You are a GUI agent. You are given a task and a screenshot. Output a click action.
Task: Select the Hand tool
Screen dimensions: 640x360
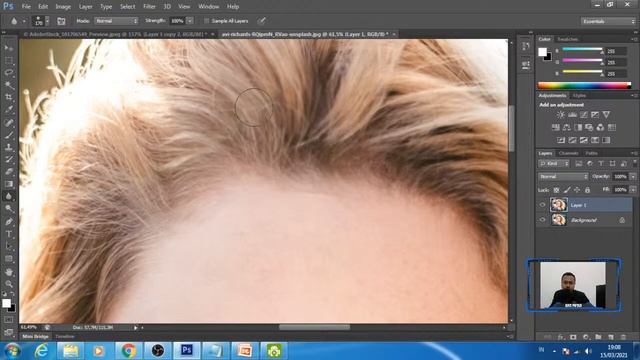[x=9, y=272]
